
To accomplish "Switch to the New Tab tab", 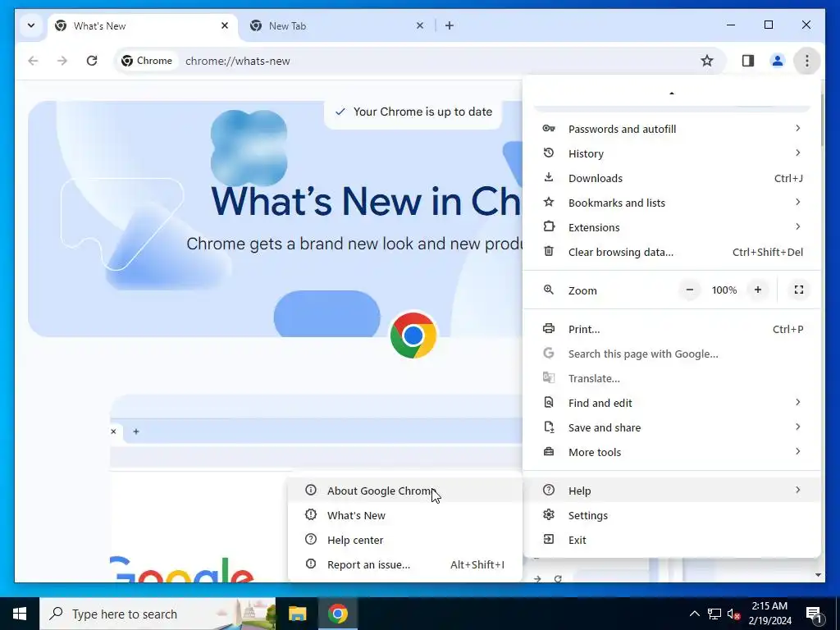I will click(337, 25).
